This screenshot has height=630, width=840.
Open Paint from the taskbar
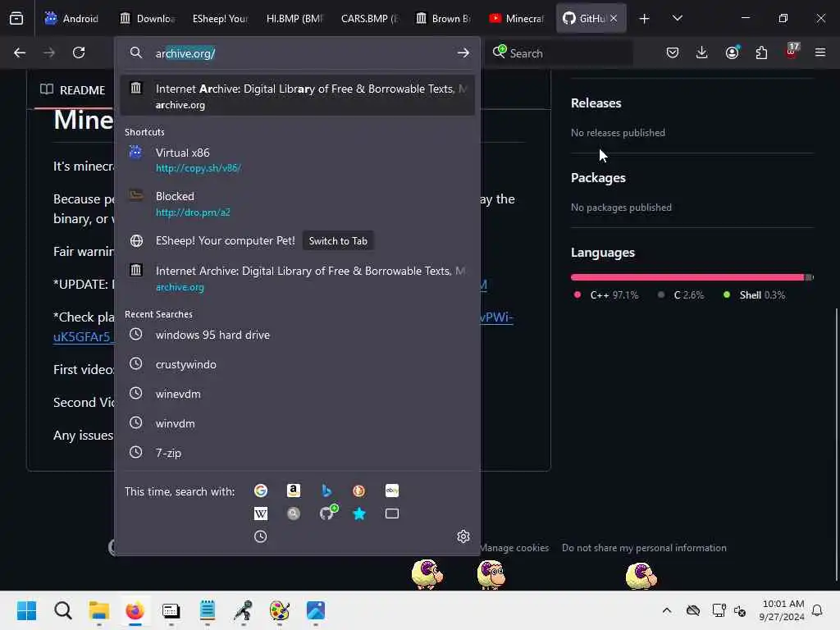click(x=280, y=610)
